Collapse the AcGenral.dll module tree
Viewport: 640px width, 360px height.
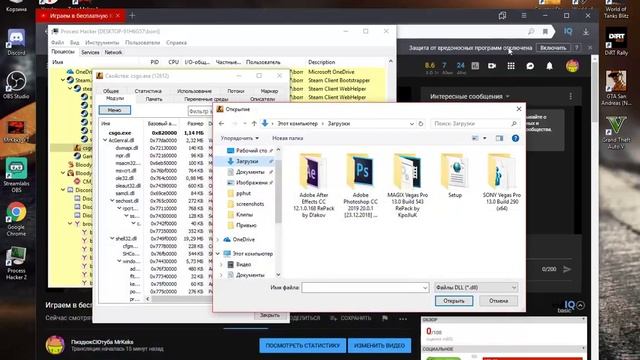coord(105,140)
